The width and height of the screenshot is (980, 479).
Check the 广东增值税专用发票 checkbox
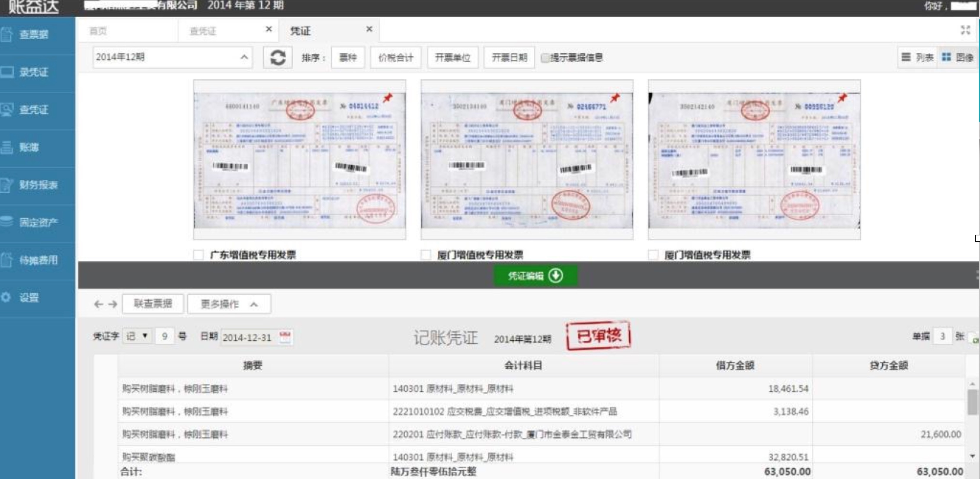(x=198, y=255)
